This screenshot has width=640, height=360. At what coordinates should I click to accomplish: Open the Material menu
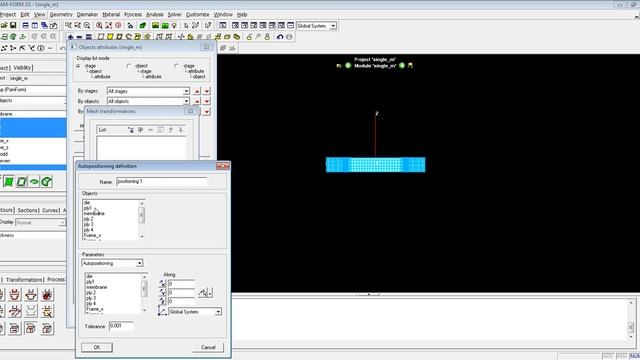(x=111, y=15)
